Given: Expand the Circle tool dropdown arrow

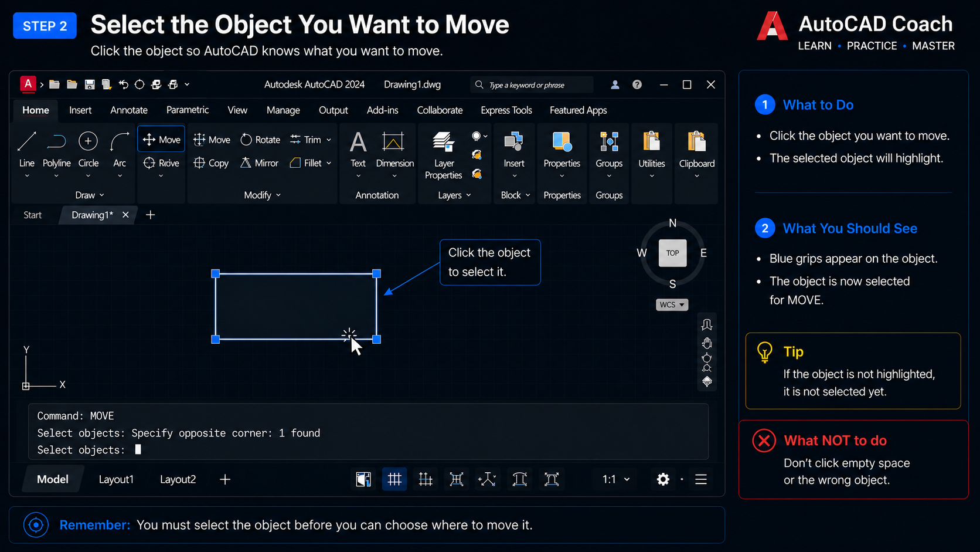Looking at the screenshot, I should (x=89, y=175).
